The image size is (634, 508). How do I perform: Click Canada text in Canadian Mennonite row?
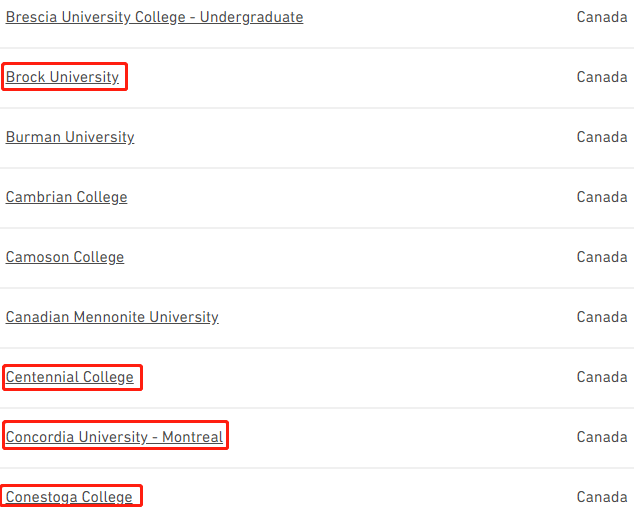click(x=602, y=317)
